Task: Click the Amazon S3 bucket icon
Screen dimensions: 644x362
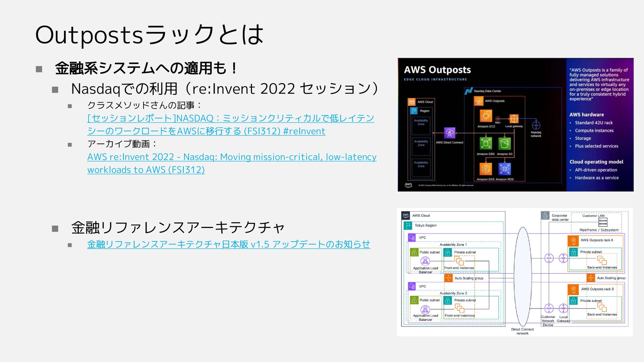Action: tap(504, 144)
